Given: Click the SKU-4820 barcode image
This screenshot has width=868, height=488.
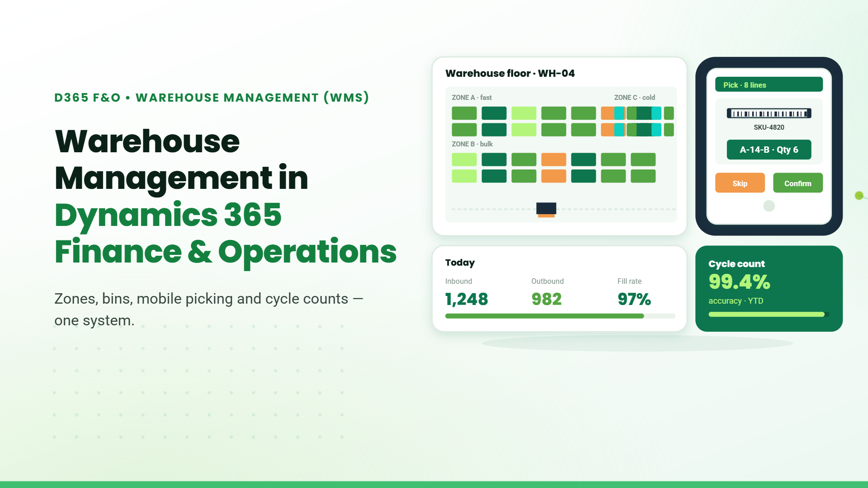Looking at the screenshot, I should pos(769,113).
